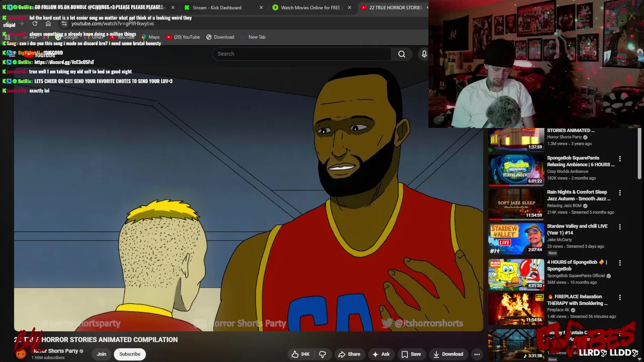
Task: Open the Download bookmark
Action: [220, 37]
